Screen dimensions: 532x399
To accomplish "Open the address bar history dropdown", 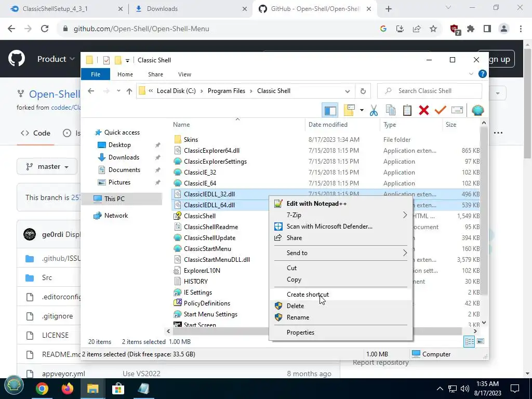I will 348,91.
